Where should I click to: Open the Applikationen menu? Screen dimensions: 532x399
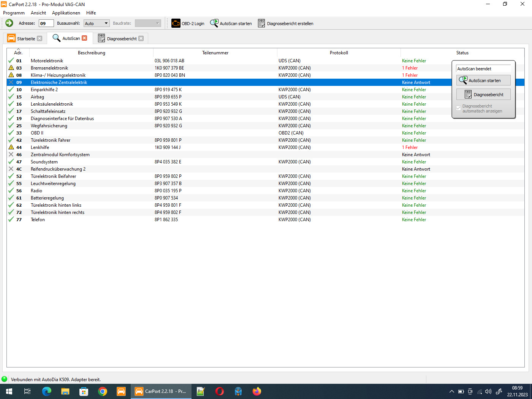coord(66,13)
